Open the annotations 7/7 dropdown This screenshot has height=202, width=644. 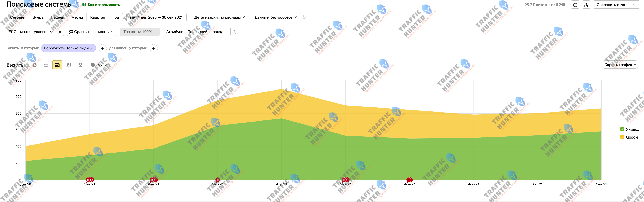click(100, 65)
